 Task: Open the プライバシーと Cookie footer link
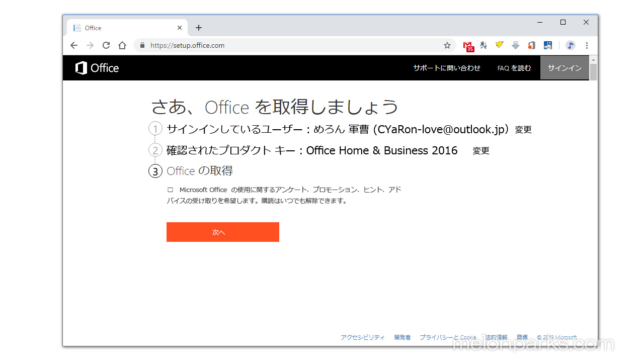click(x=448, y=337)
